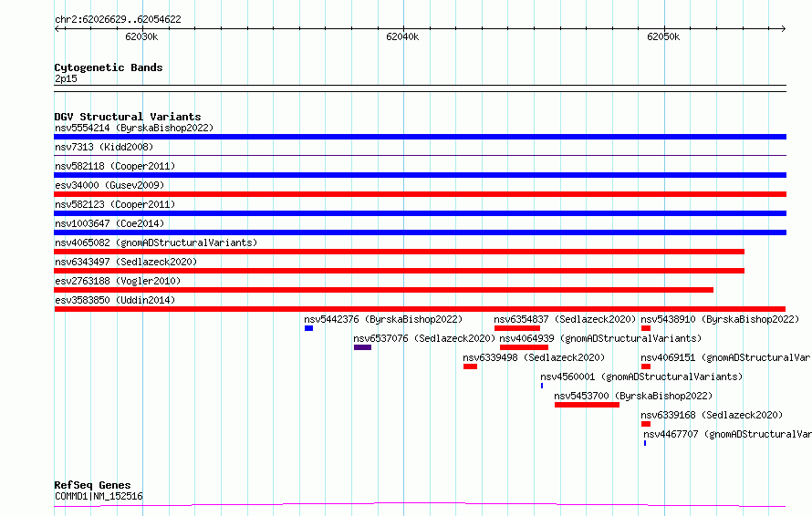Image resolution: width=812 pixels, height=516 pixels.
Task: Select the red bar under nsv5453700
Action: point(587,405)
